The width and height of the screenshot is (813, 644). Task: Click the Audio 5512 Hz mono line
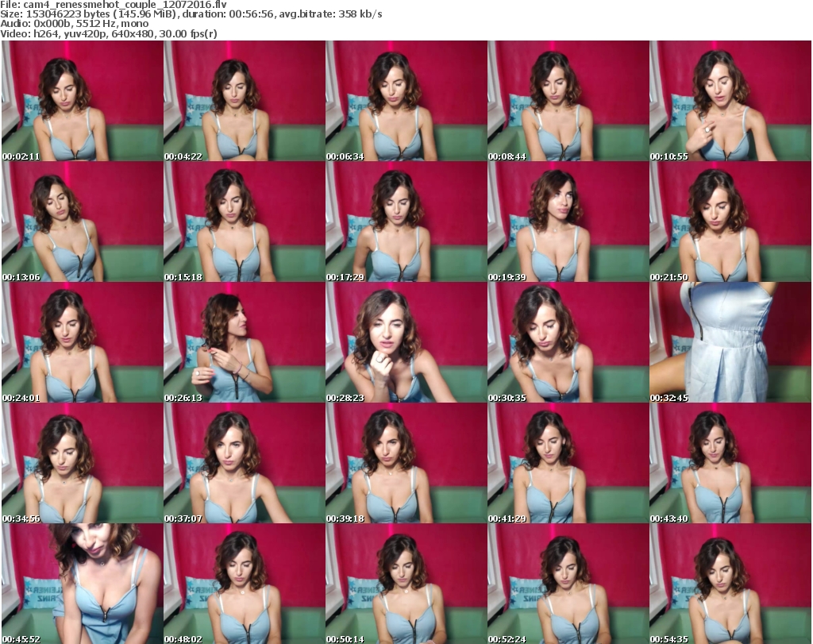(75, 24)
